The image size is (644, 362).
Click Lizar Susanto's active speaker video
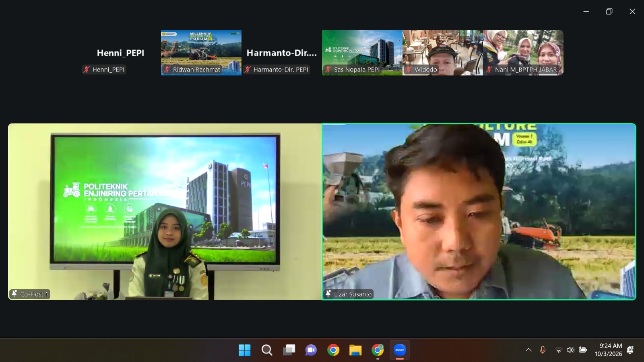click(479, 212)
